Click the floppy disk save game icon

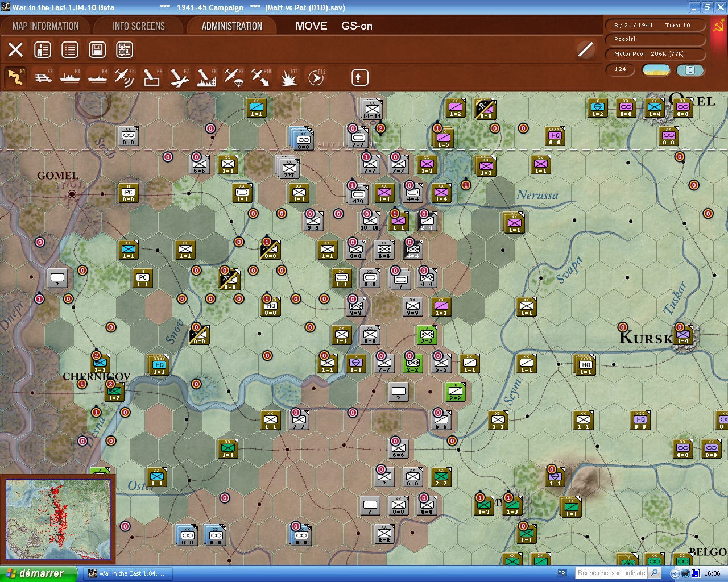pos(97,50)
